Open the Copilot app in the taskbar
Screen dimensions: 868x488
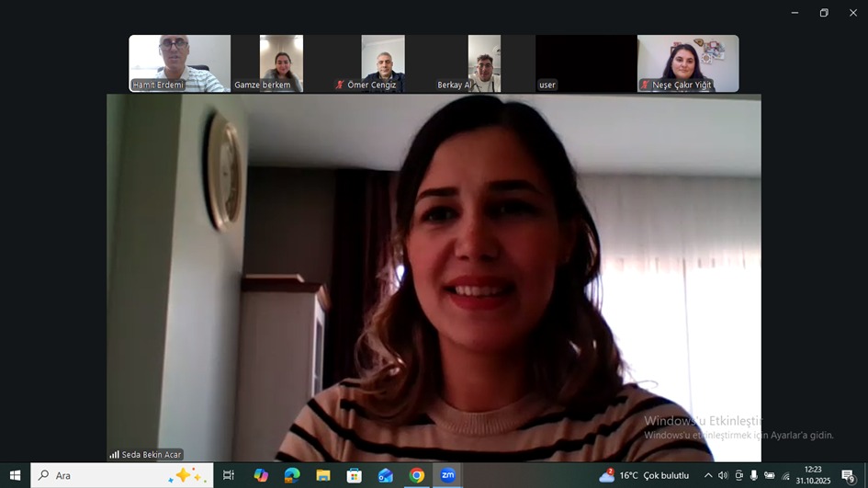[261, 475]
